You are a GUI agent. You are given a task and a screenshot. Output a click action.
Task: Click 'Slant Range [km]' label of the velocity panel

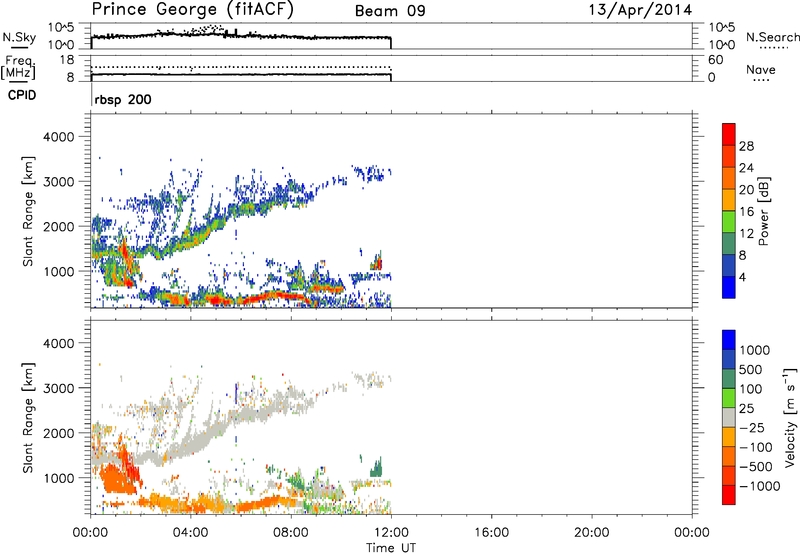tap(28, 418)
